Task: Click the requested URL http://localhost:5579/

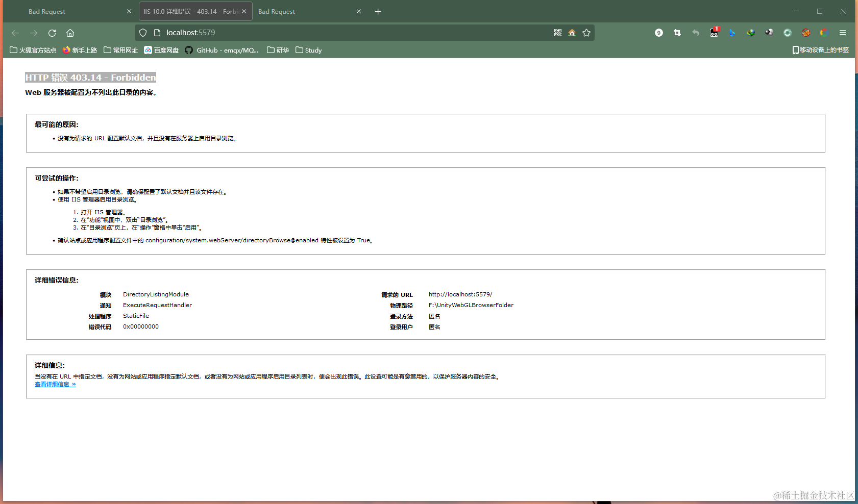Action: (460, 294)
